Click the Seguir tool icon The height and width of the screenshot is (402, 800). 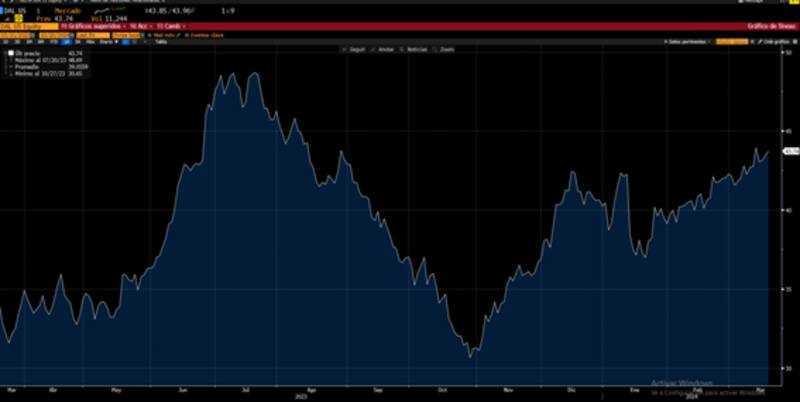[353, 49]
